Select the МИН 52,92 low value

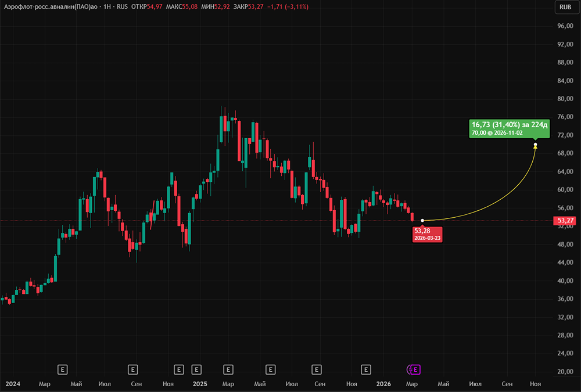pos(216,6)
